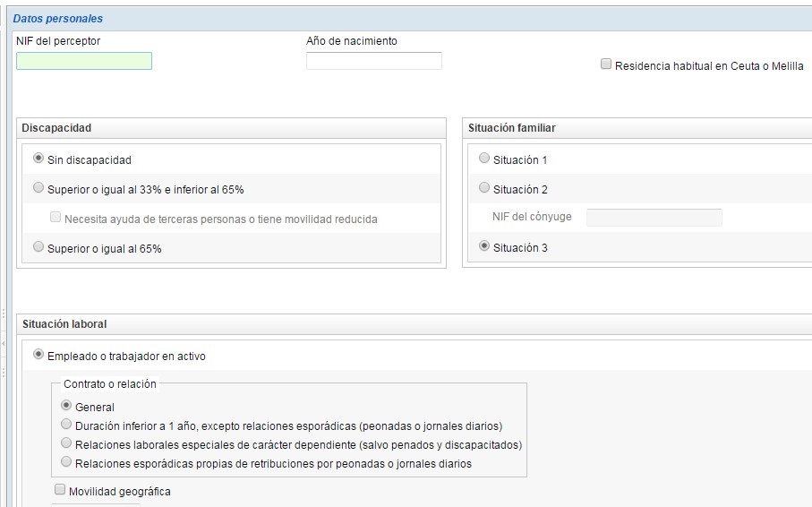Select the Sin discapacidad option
The image size is (812, 507).
tap(38, 159)
